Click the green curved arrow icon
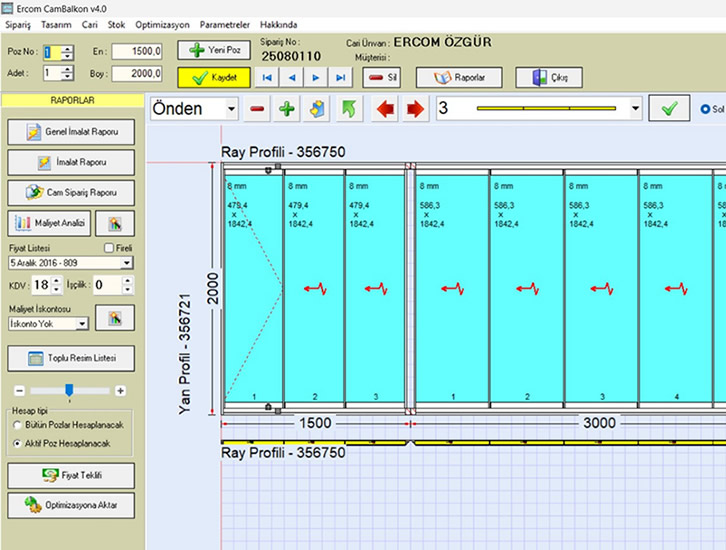Image resolution: width=726 pixels, height=550 pixels. 349,109
